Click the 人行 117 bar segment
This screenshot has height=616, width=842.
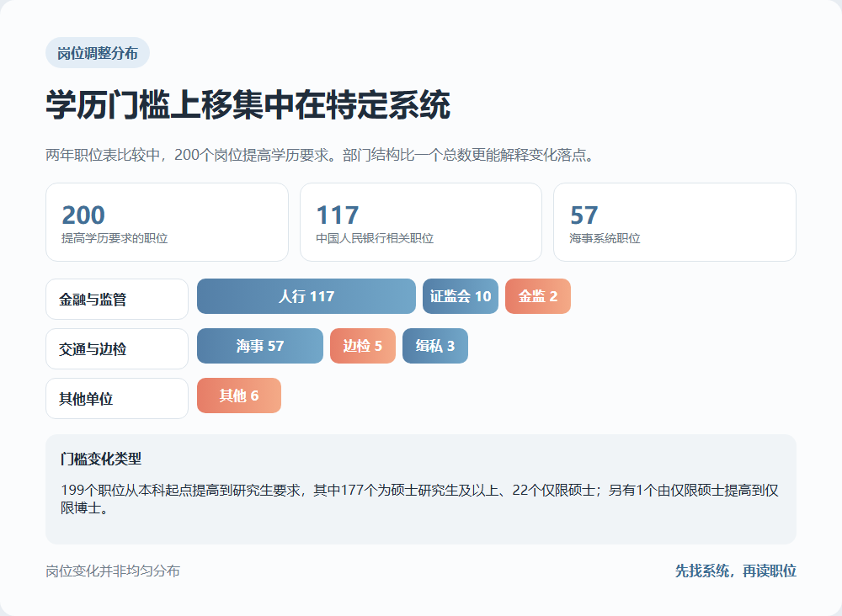(x=306, y=296)
